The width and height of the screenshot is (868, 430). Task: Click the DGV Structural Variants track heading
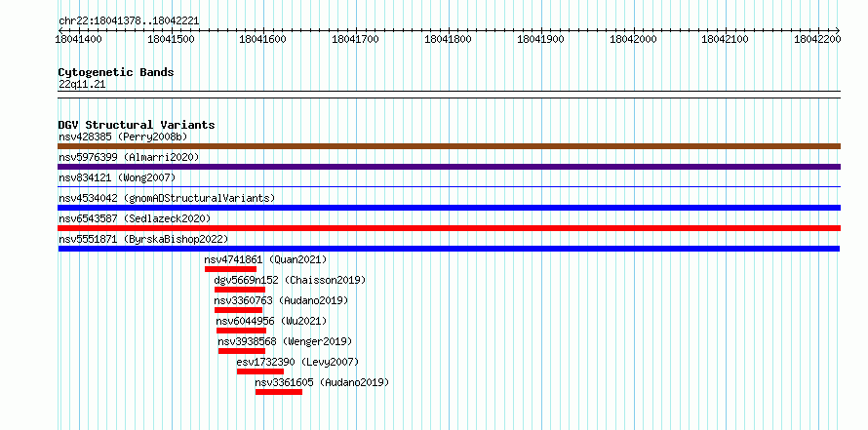(x=137, y=125)
